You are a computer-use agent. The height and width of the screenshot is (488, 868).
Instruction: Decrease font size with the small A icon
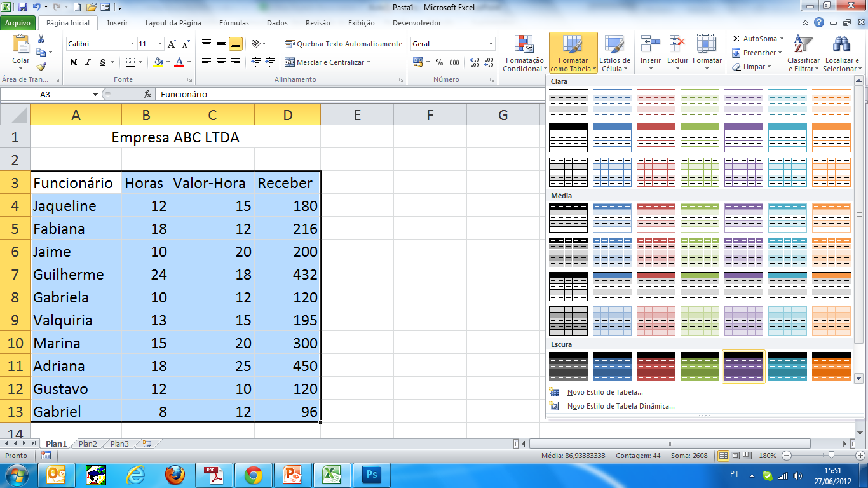pos(186,44)
